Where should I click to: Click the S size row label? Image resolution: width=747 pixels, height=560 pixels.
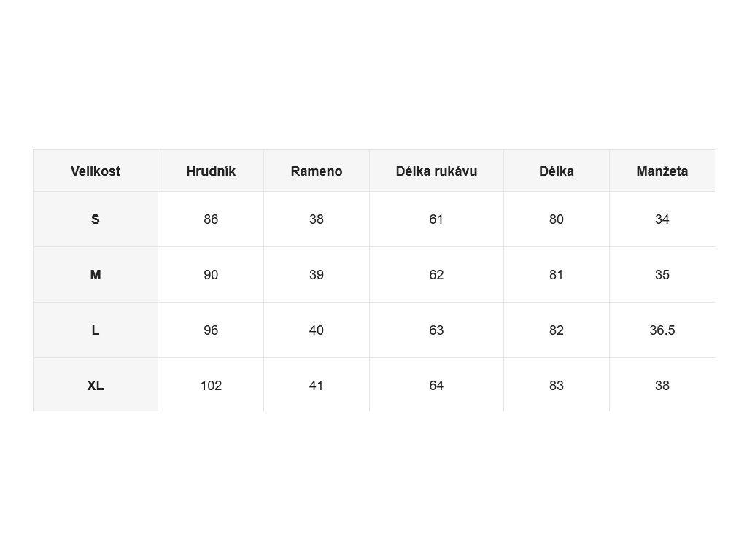[96, 219]
